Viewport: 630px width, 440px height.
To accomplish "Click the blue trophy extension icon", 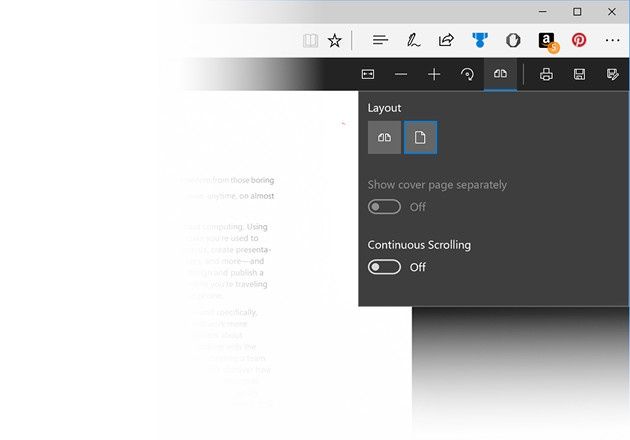I will point(480,40).
